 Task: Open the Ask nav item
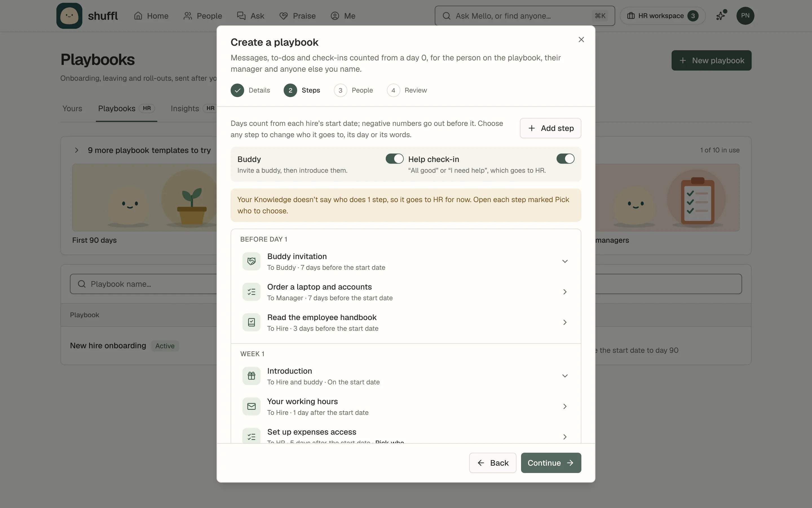pos(251,16)
